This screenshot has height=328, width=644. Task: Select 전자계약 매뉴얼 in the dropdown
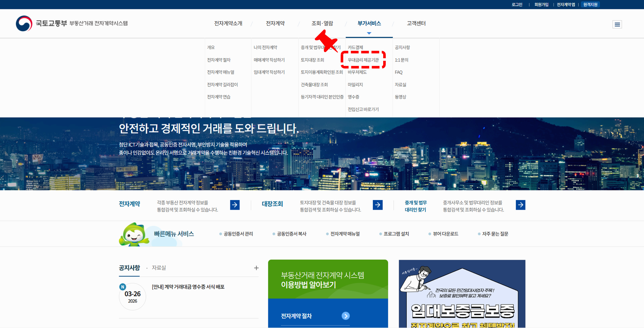pyautogui.click(x=221, y=72)
